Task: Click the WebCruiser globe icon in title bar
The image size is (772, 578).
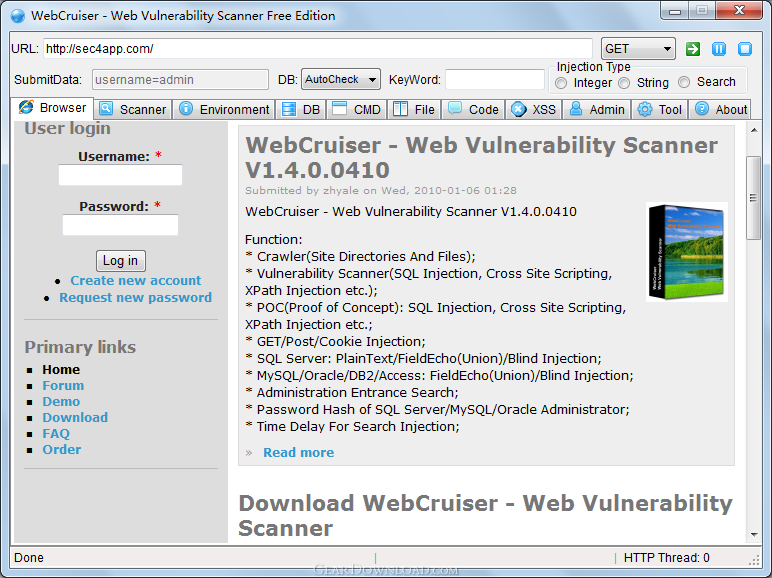Action: [18, 16]
